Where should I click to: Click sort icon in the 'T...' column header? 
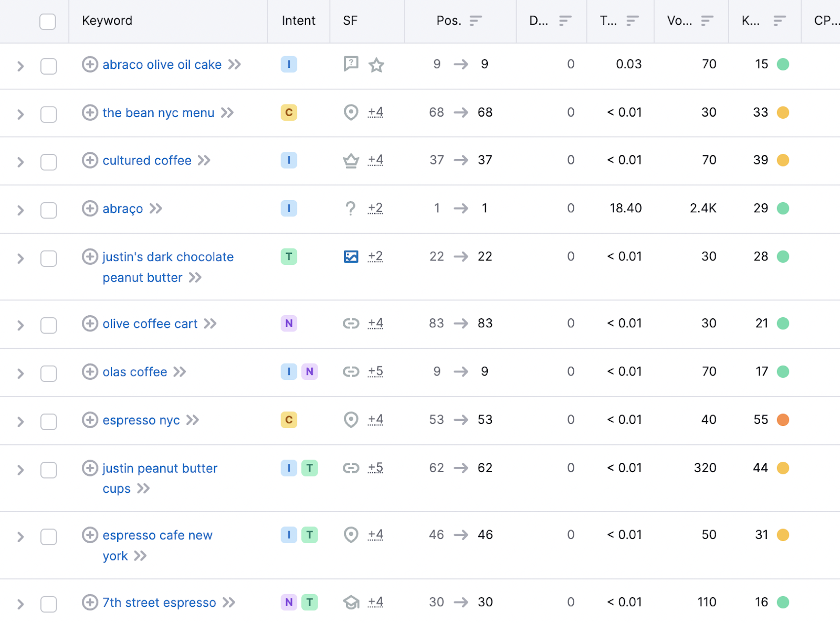pos(633,20)
